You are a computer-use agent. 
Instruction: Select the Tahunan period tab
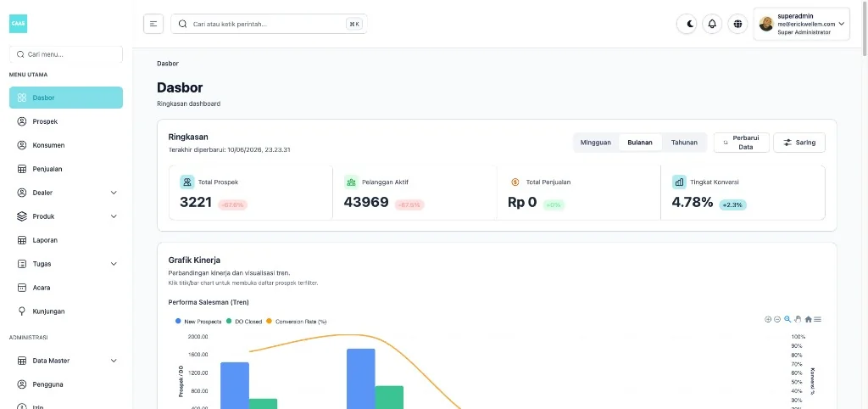click(x=684, y=143)
